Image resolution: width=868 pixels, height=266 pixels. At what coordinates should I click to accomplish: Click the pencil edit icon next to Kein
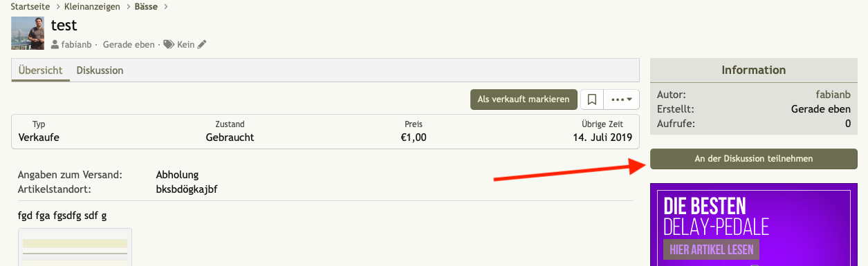202,44
